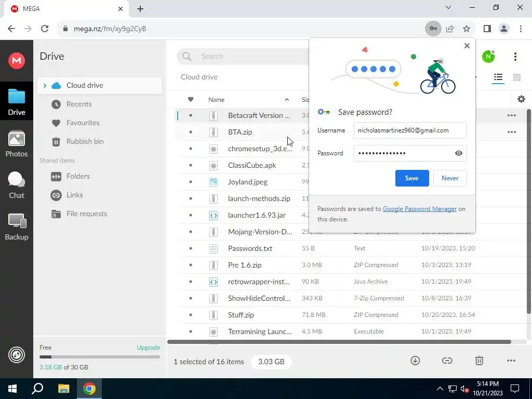Expand the Cloud drive tree
The height and width of the screenshot is (399, 532).
pyautogui.click(x=45, y=86)
